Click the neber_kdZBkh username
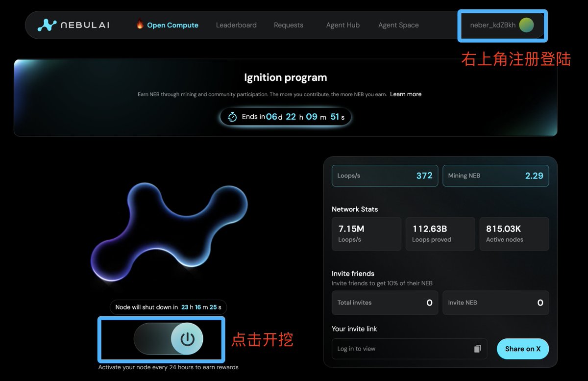The width and height of the screenshot is (588, 381). [492, 25]
